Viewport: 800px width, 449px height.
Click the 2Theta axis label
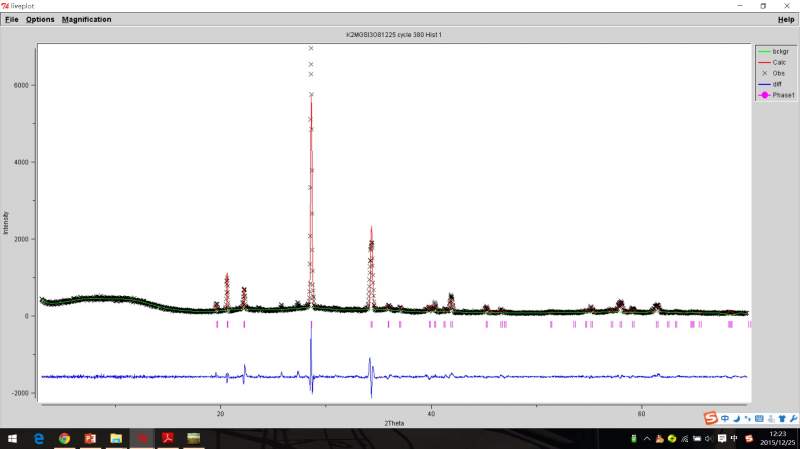click(394, 423)
